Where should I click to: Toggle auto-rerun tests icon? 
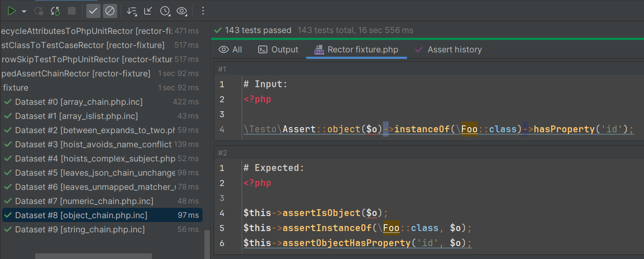click(55, 11)
